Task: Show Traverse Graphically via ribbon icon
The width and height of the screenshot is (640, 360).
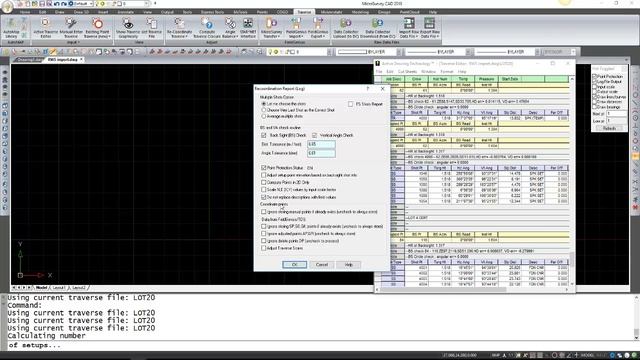Action: (x=128, y=28)
